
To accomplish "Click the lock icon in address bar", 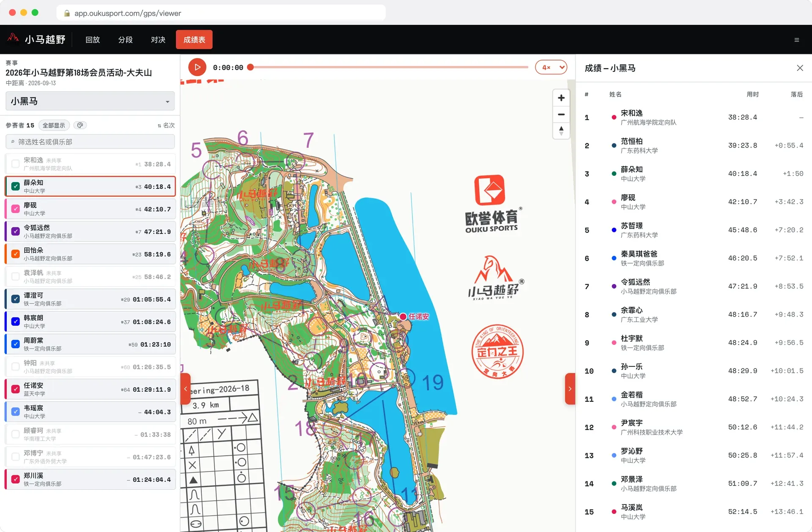I will pos(67,13).
